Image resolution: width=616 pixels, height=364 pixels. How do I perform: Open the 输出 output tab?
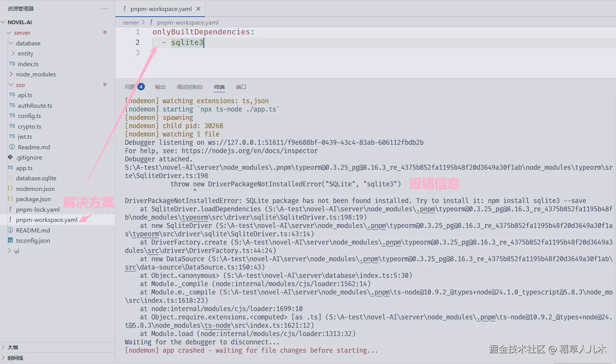tap(160, 87)
